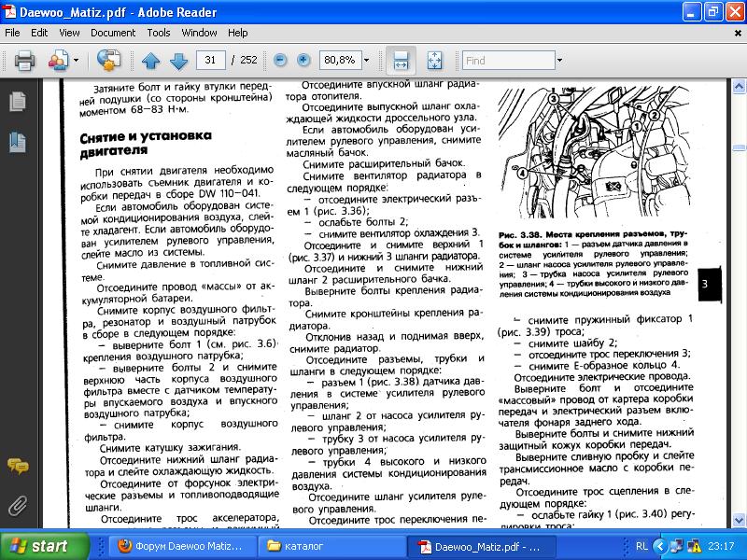Click the heading Снятие и установка двигателя
This screenshot has height=560, width=747.
[x=146, y=144]
